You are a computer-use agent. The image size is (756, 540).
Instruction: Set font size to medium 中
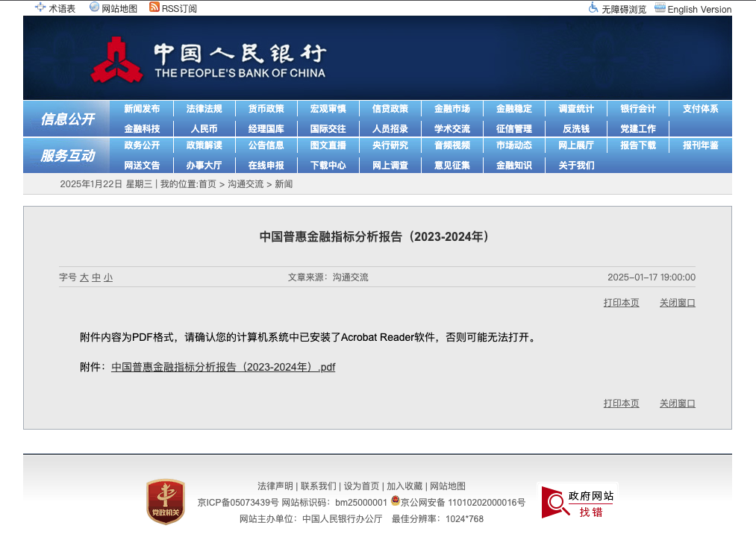[96, 277]
